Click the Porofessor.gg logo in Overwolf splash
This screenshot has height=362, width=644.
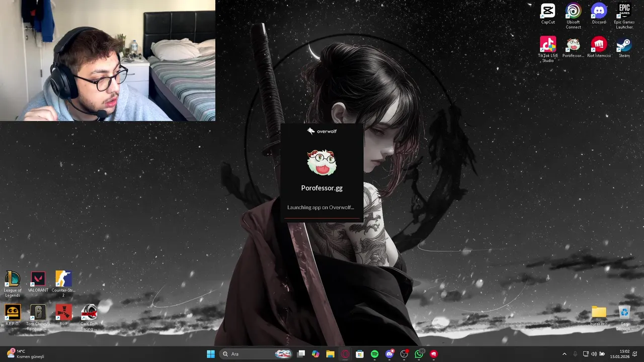tap(322, 162)
